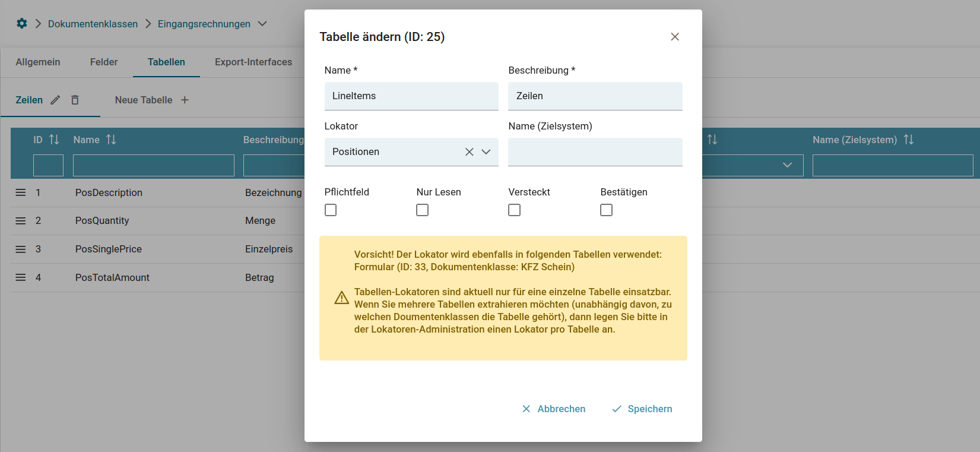
Task: Select the PosQuantity cell
Action: 102,221
